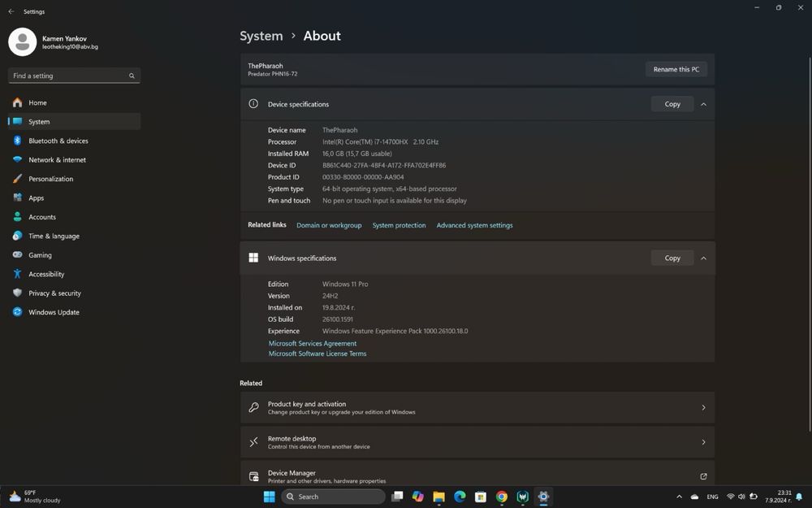The width and height of the screenshot is (812, 508).
Task: Open Task View in the taskbar
Action: click(397, 497)
